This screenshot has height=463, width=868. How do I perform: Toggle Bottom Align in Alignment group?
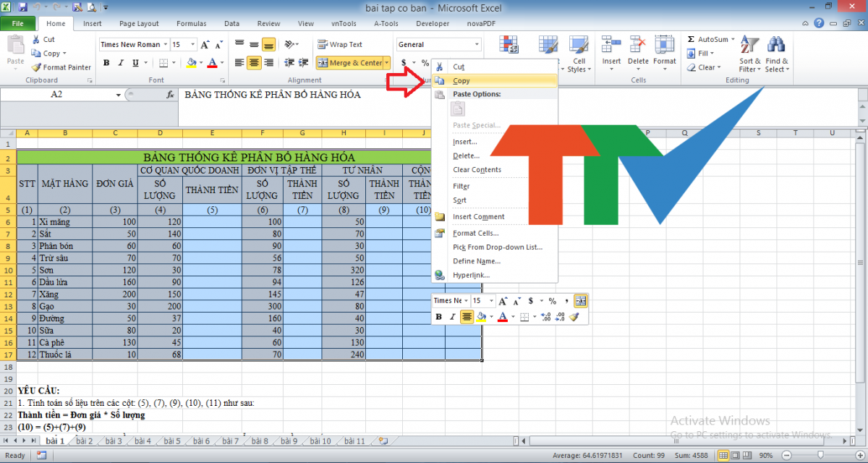pos(268,44)
